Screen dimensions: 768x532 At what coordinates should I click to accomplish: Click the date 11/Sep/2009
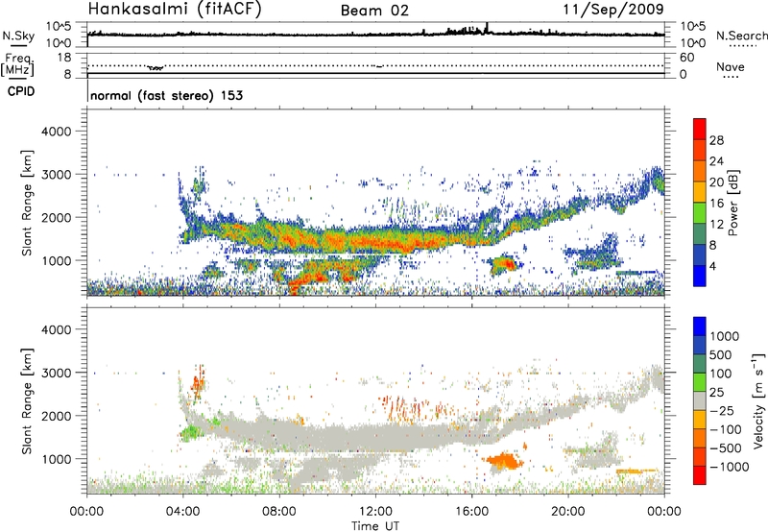tap(613, 9)
